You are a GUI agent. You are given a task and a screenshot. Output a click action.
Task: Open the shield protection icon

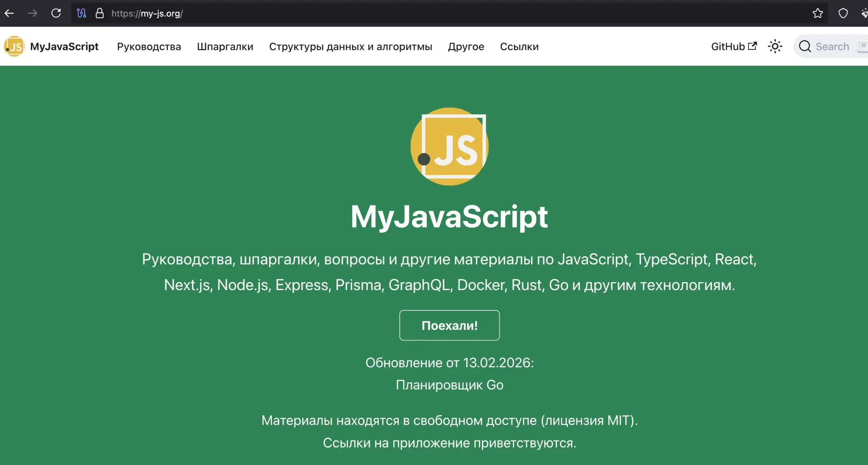point(843,13)
